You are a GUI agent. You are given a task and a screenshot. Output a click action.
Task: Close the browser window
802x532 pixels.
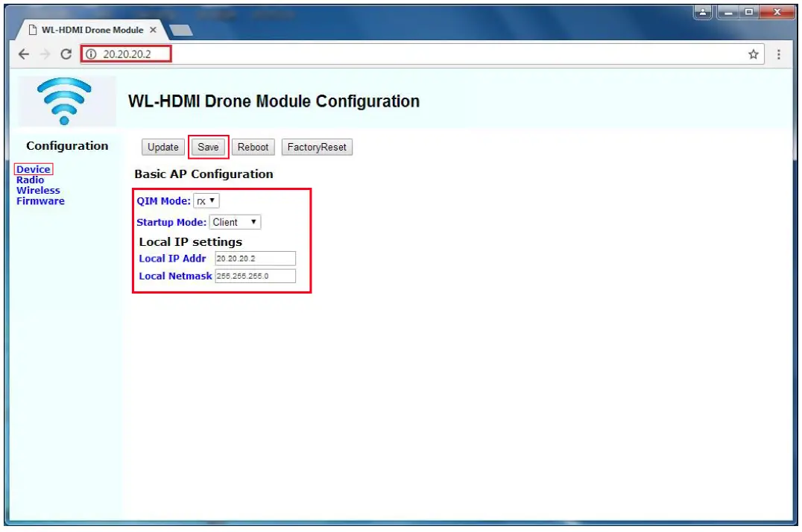point(777,12)
